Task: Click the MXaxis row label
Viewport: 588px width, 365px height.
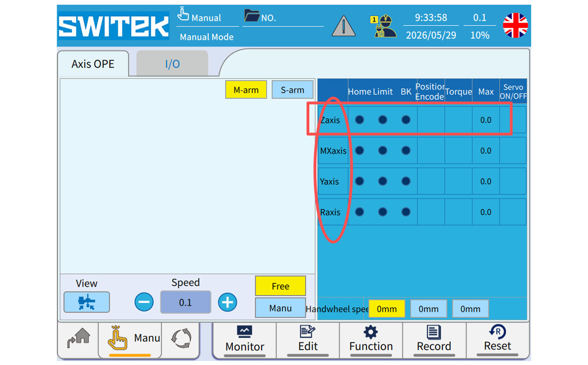Action: [x=333, y=151]
